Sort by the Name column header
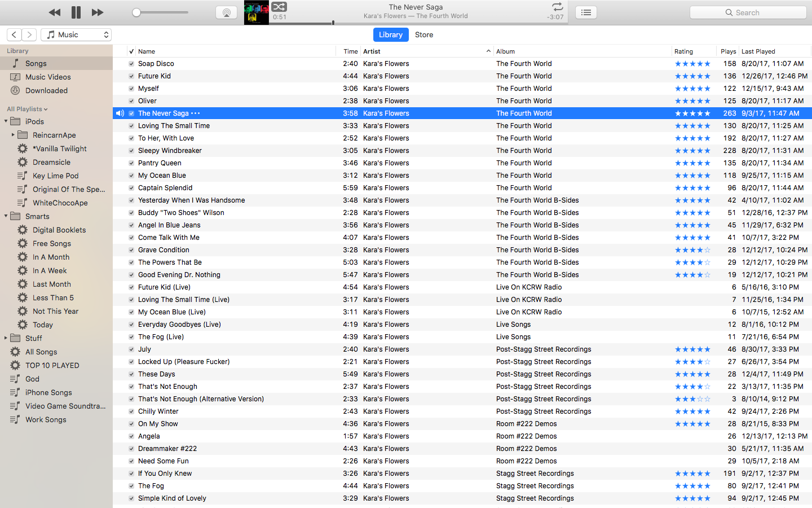The width and height of the screenshot is (812, 508). (x=236, y=51)
